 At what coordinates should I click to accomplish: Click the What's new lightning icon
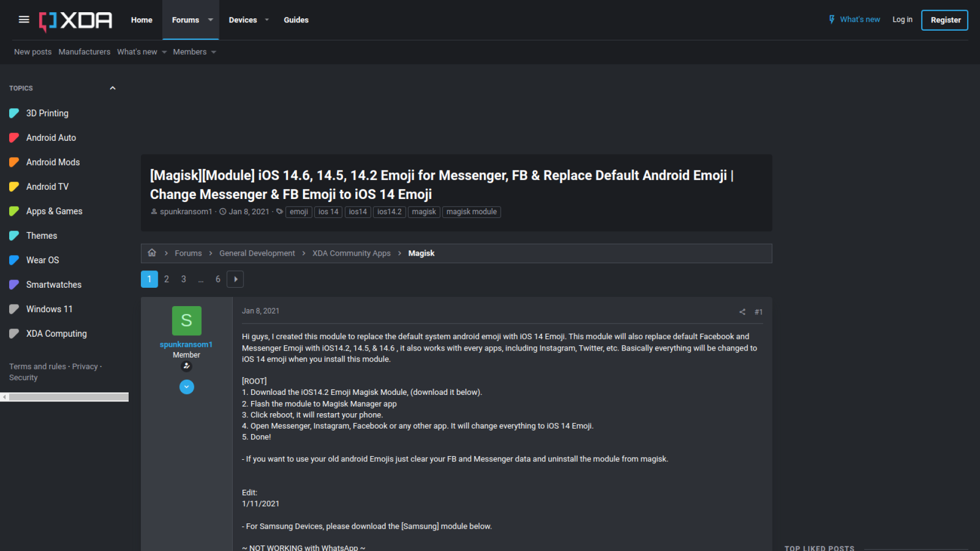(x=831, y=19)
